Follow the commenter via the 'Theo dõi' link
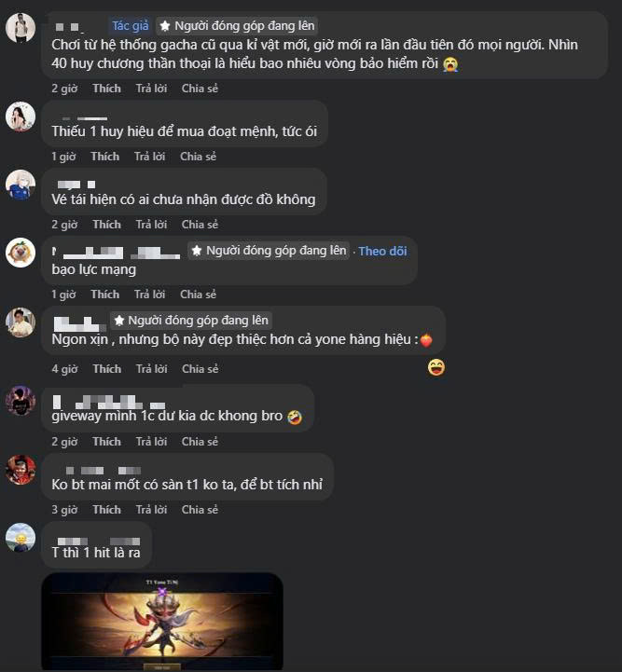Viewport: 622px width, 672px height. tap(382, 251)
